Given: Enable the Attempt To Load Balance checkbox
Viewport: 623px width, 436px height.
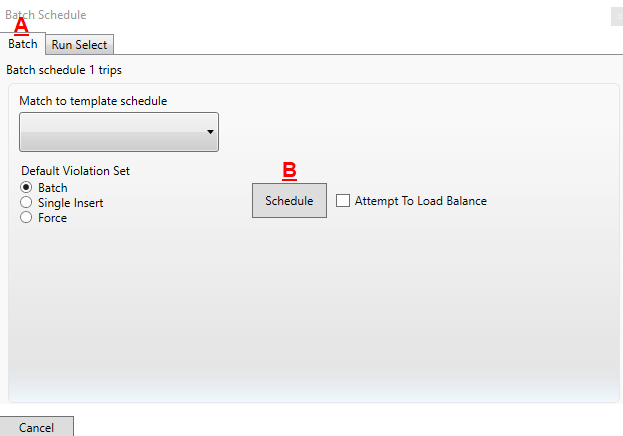Looking at the screenshot, I should [x=343, y=201].
